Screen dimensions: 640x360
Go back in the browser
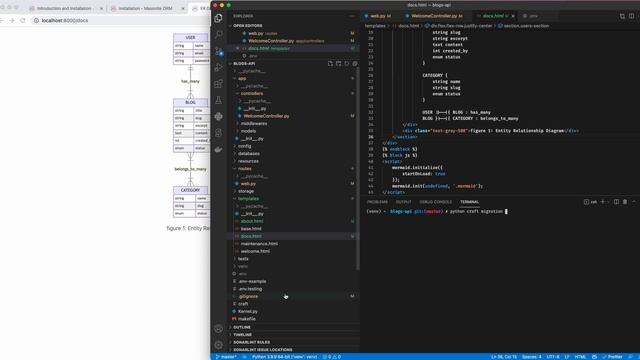2,20
